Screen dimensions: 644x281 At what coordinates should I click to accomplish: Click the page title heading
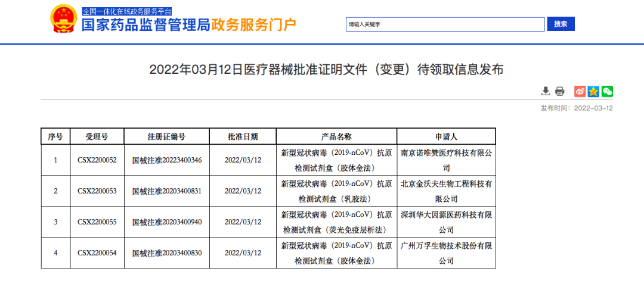point(327,70)
